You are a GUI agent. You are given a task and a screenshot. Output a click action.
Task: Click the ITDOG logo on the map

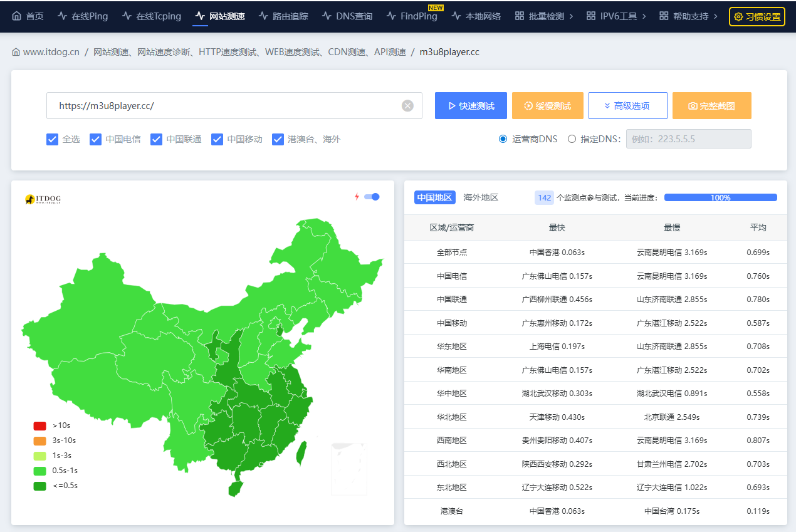tap(43, 199)
